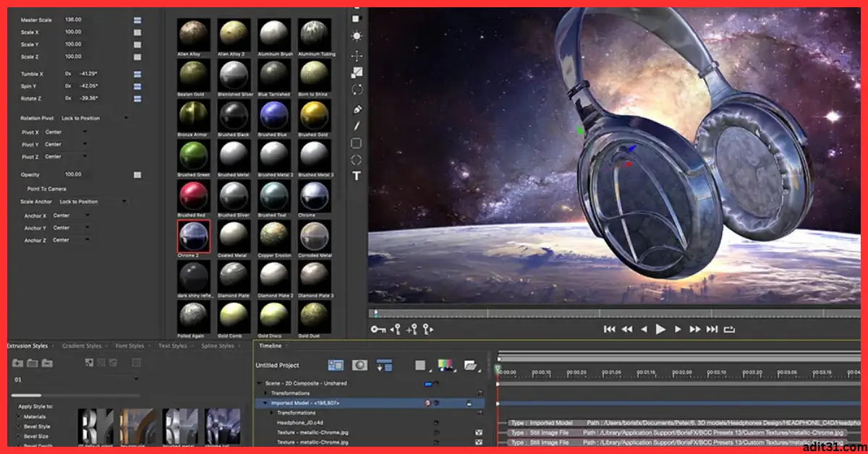Go to previous keyframe icon

(396, 330)
